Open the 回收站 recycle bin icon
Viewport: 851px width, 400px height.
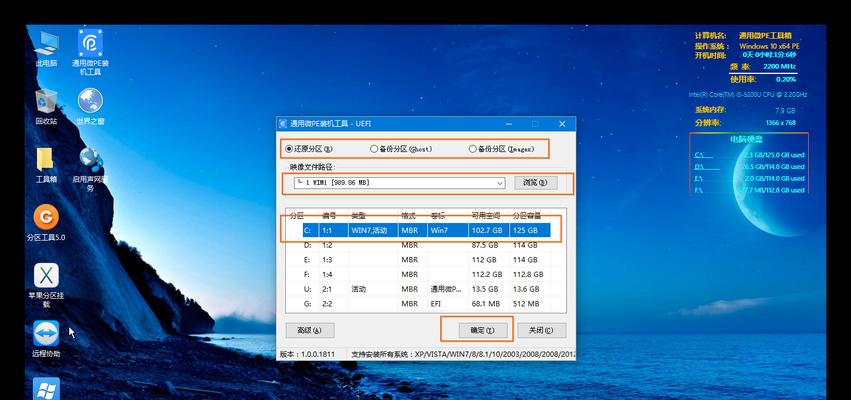46,107
